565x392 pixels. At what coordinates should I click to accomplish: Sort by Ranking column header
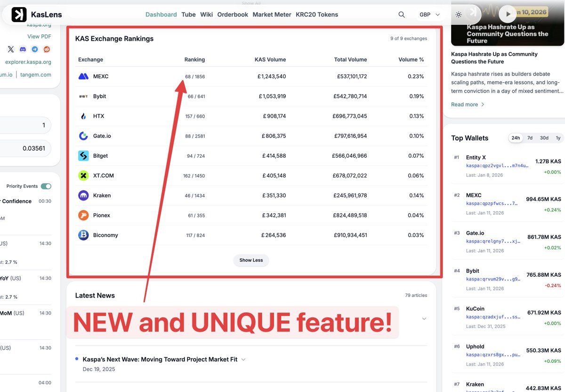(194, 60)
